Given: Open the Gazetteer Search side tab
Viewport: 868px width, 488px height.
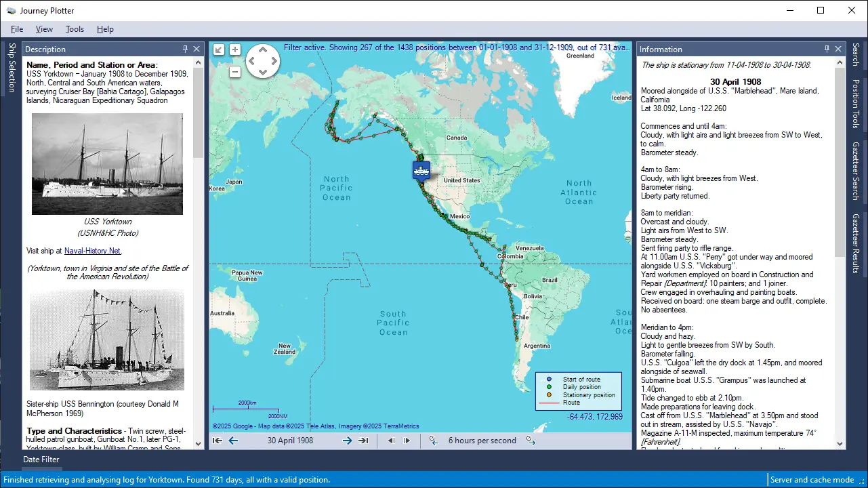Looking at the screenshot, I should tap(856, 171).
